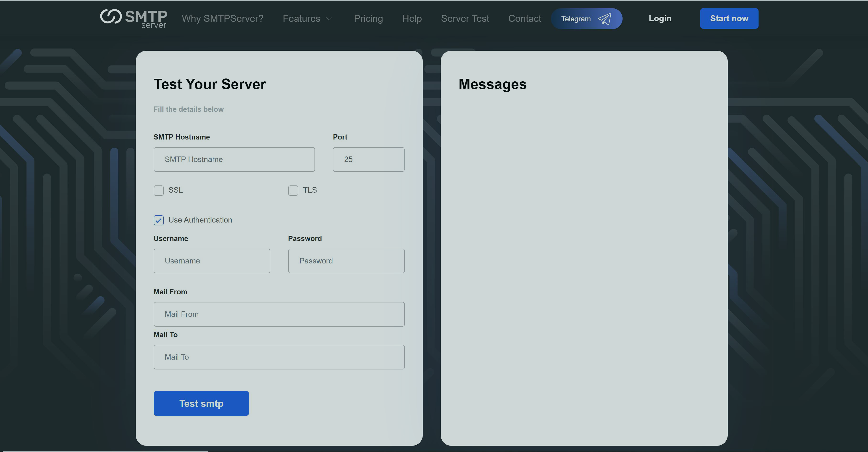Select the Password input field
The image size is (868, 452).
346,261
